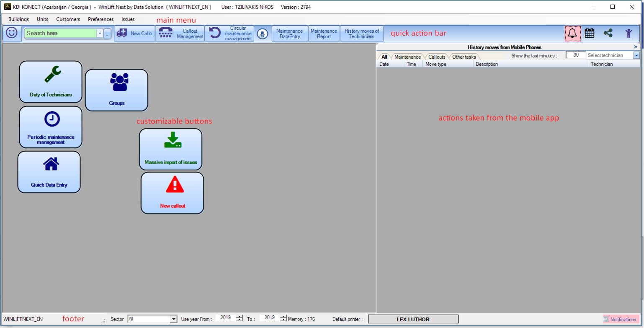Click the person figure icon at far right
The height and width of the screenshot is (328, 644).
(628, 34)
